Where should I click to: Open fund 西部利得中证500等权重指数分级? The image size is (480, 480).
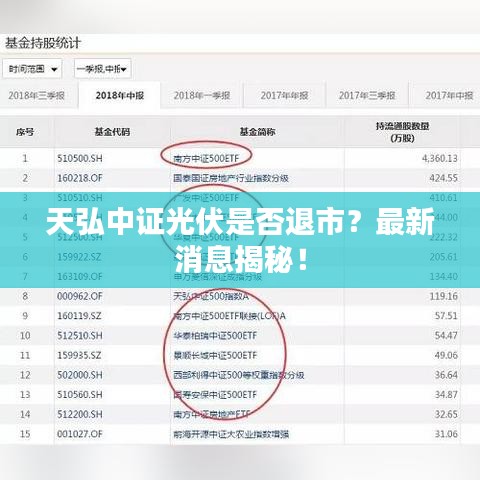239,375
